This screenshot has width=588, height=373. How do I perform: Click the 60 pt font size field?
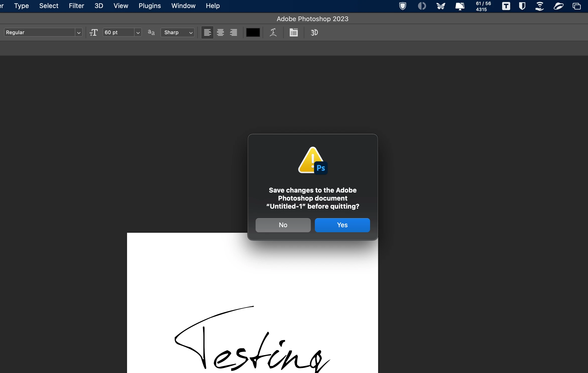point(118,32)
